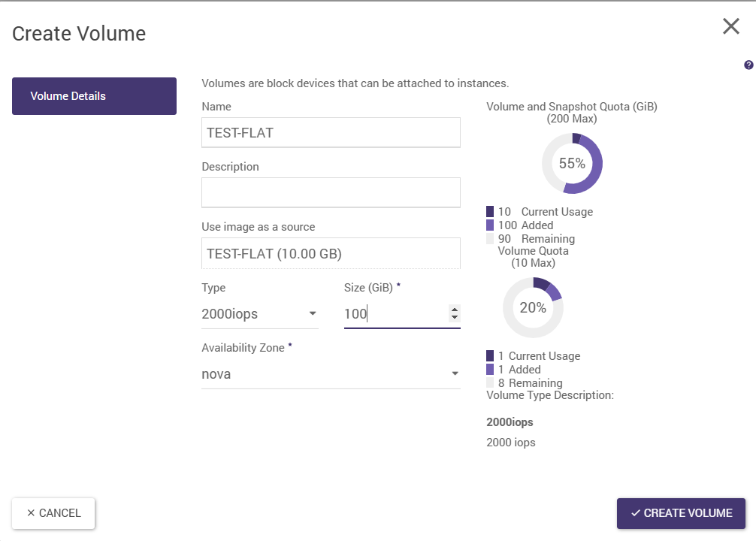The width and height of the screenshot is (756, 541).
Task: Click the Name field containing TEST-FLAT
Action: click(x=331, y=133)
